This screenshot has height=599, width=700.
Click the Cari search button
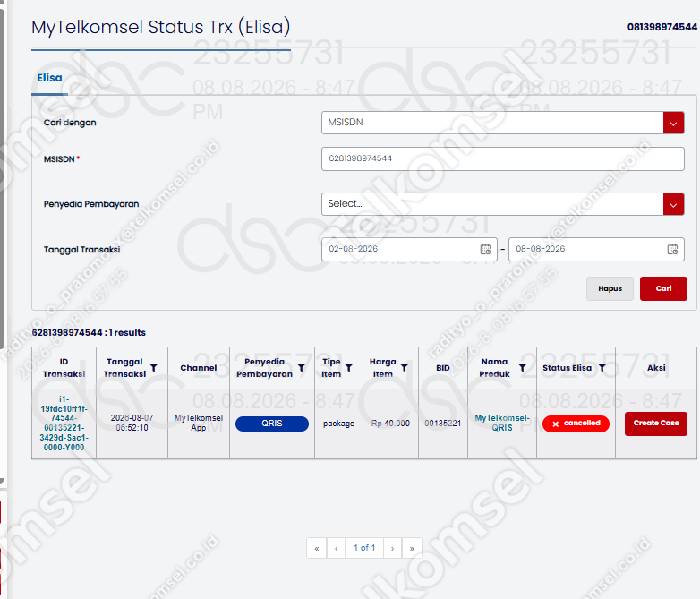pyautogui.click(x=663, y=288)
